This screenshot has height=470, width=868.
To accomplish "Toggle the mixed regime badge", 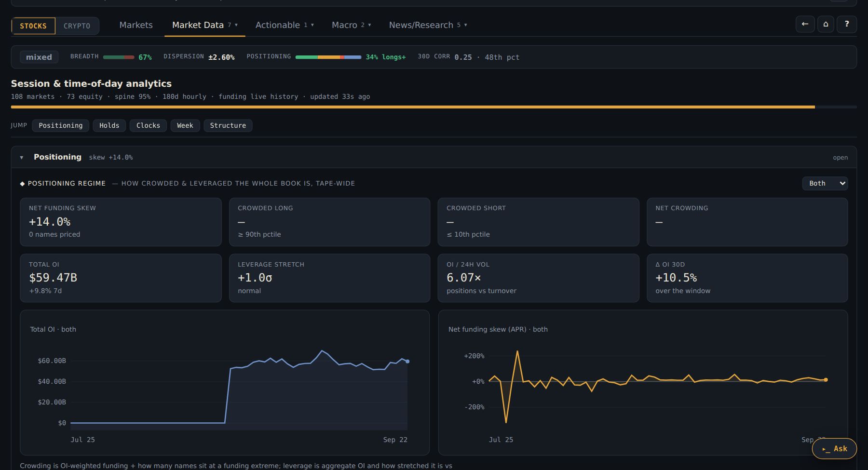I will click(39, 57).
